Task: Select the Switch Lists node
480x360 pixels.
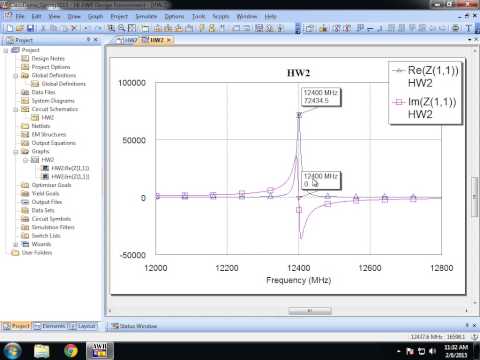Action: pyautogui.click(x=46, y=236)
